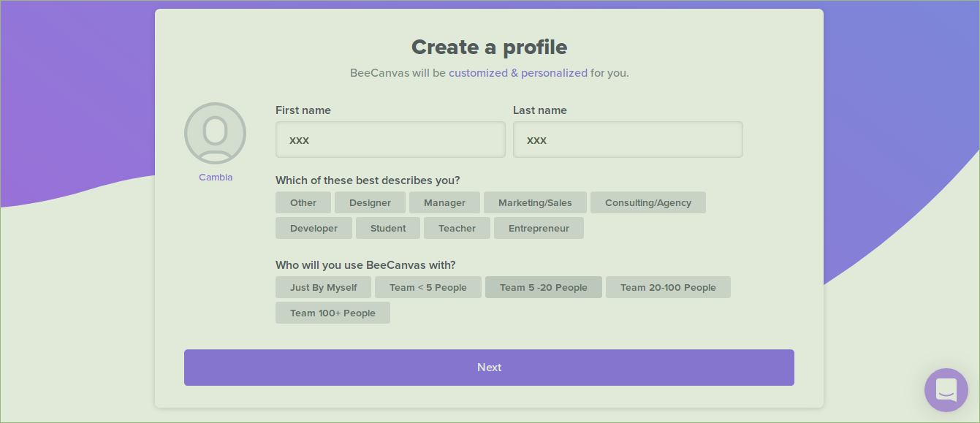
Task: Select Team 5 -20 People option
Action: (544, 287)
